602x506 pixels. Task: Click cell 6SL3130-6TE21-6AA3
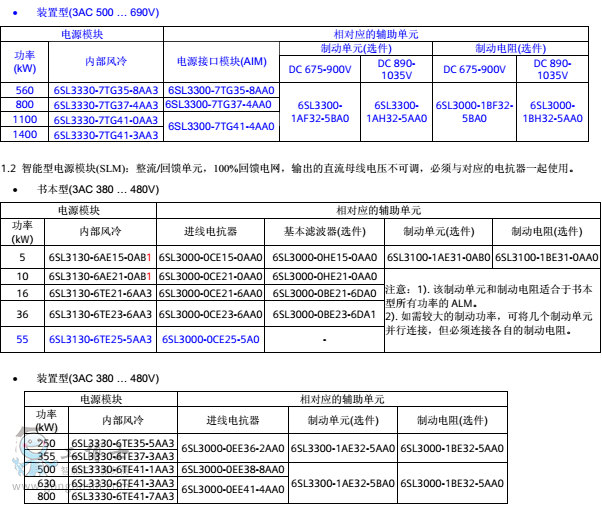coord(100,293)
